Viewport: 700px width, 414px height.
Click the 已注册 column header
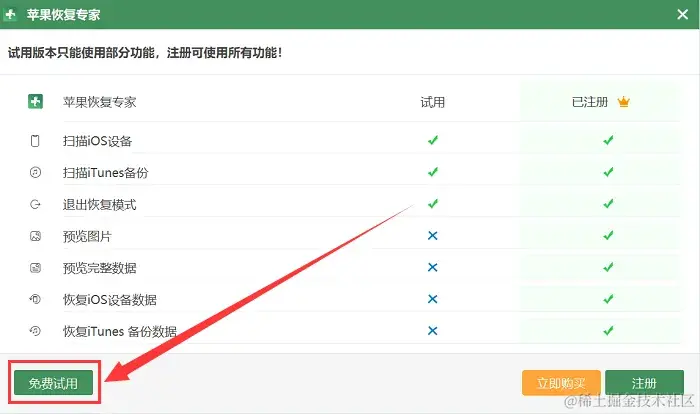click(x=590, y=102)
